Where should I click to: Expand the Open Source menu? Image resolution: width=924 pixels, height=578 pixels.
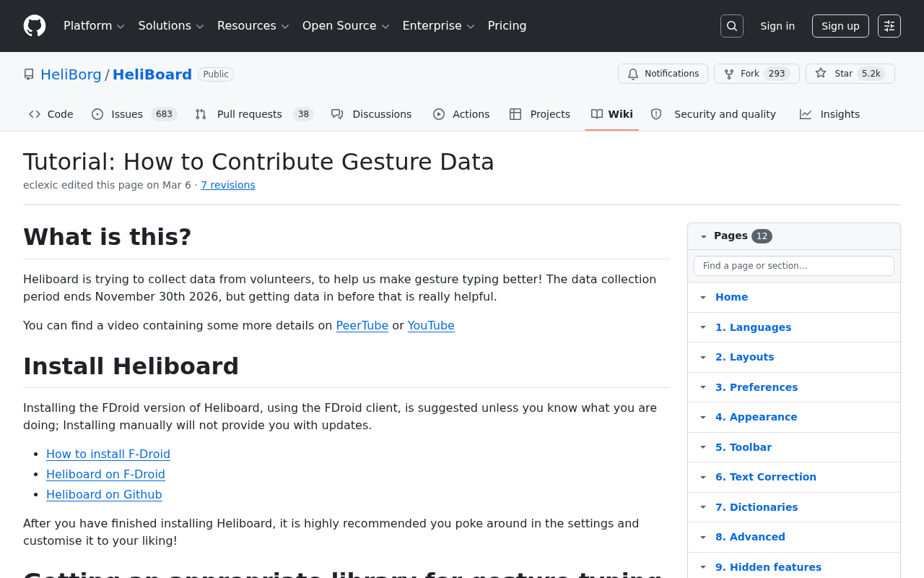coord(346,26)
